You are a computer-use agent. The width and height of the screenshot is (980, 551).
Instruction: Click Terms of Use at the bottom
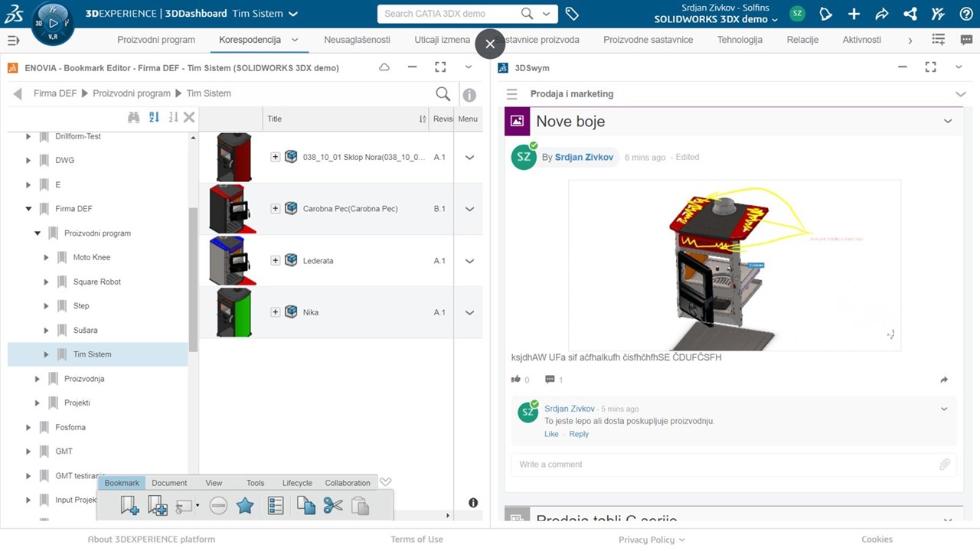point(416,539)
